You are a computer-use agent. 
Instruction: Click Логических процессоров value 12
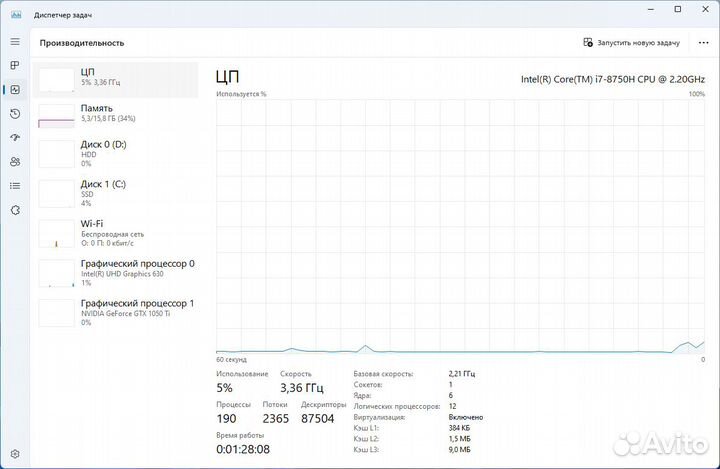coord(452,406)
